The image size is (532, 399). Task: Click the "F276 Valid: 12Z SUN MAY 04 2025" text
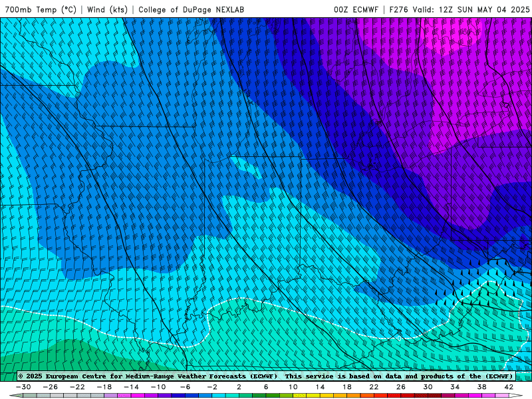(x=460, y=9)
